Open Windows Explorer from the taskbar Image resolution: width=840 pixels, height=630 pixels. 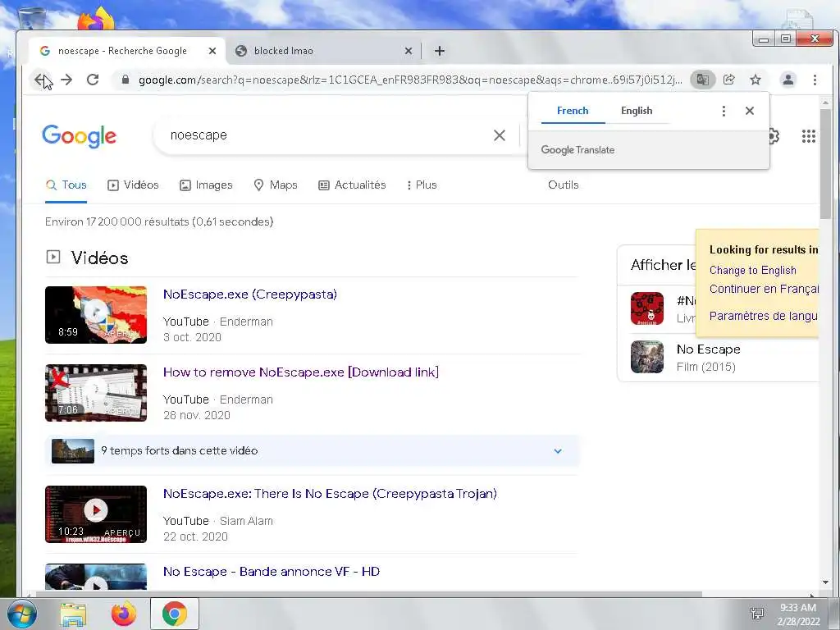pos(73,614)
